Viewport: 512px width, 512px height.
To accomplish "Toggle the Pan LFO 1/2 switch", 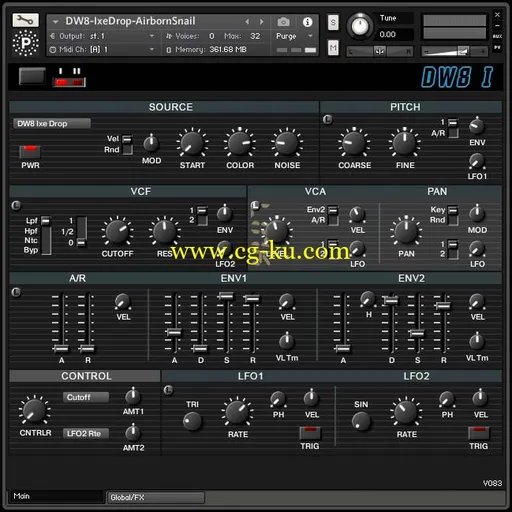I will (453, 249).
